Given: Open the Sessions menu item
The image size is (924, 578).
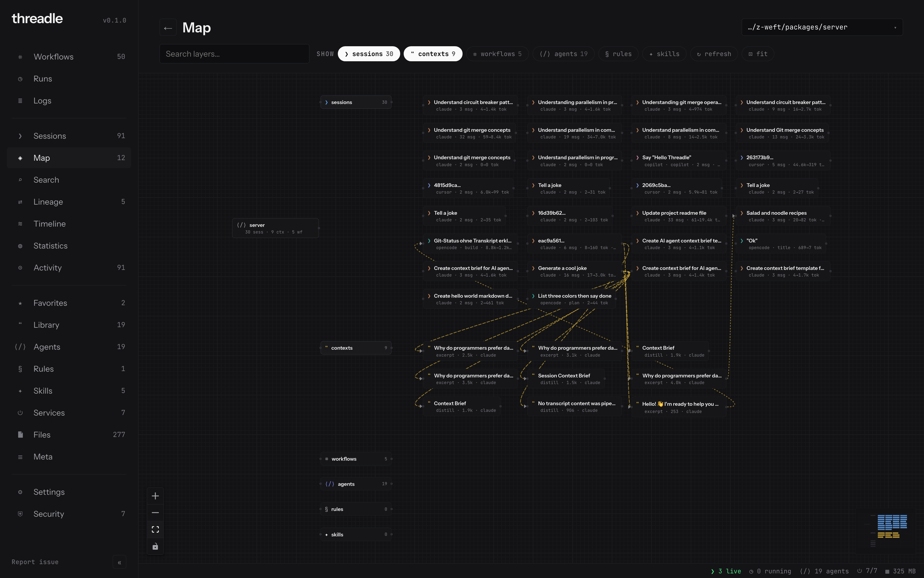Looking at the screenshot, I should click(69, 136).
